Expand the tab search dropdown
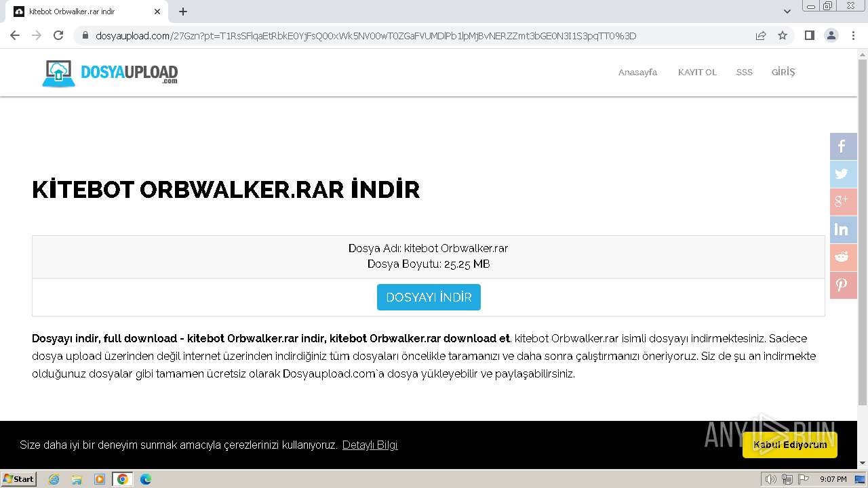868x488 pixels. point(787,12)
